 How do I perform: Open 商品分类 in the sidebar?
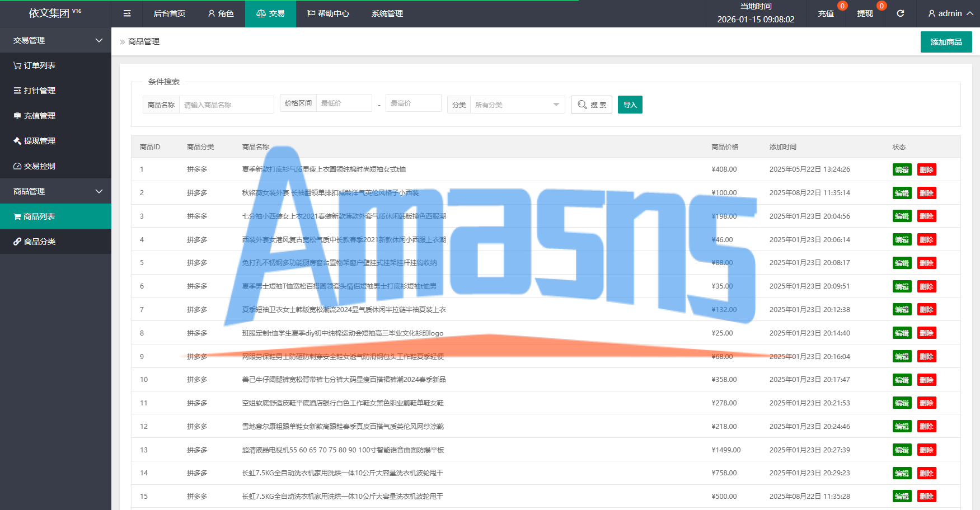(x=55, y=242)
